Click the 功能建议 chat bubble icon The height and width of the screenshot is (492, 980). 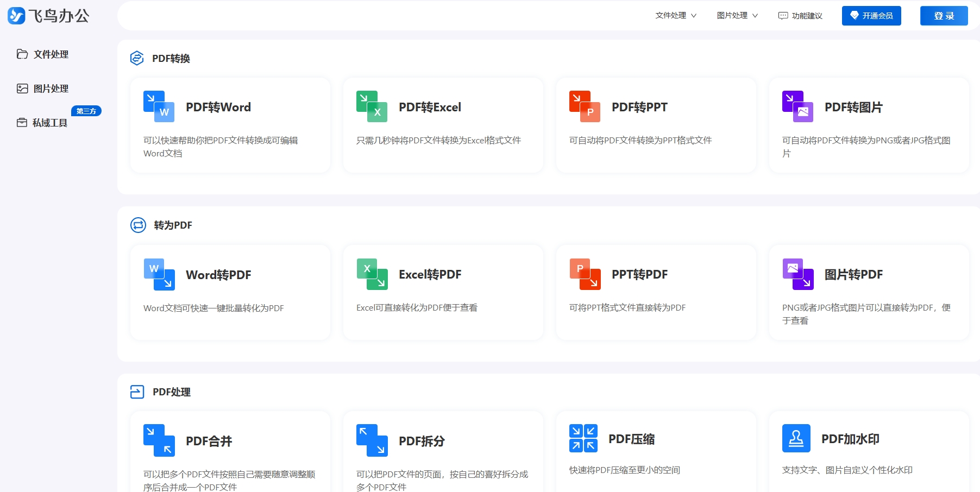tap(783, 16)
